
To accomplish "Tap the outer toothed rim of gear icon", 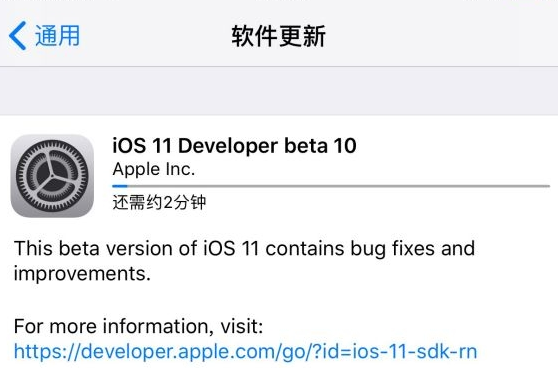I will pos(52,143).
